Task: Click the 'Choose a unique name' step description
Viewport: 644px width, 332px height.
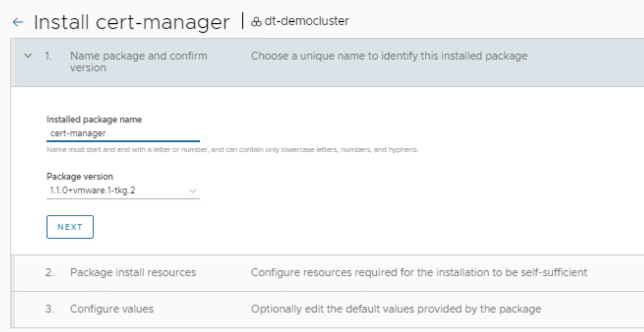Action: (x=389, y=56)
